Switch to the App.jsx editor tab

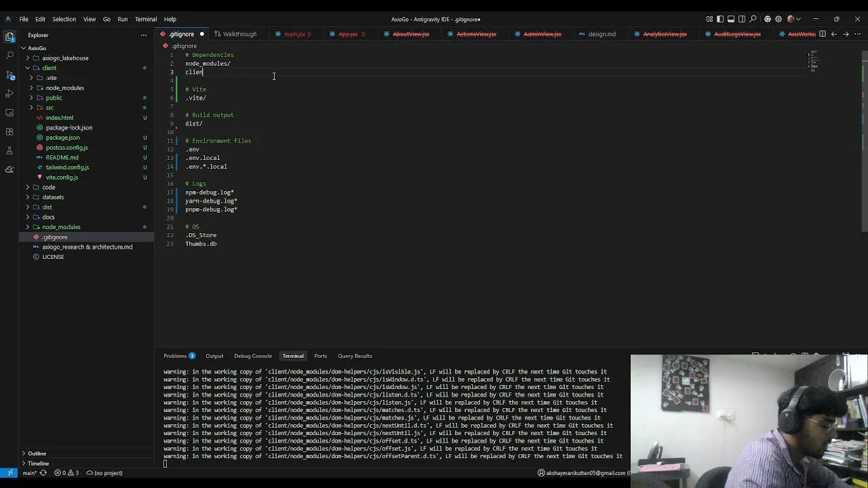point(348,34)
